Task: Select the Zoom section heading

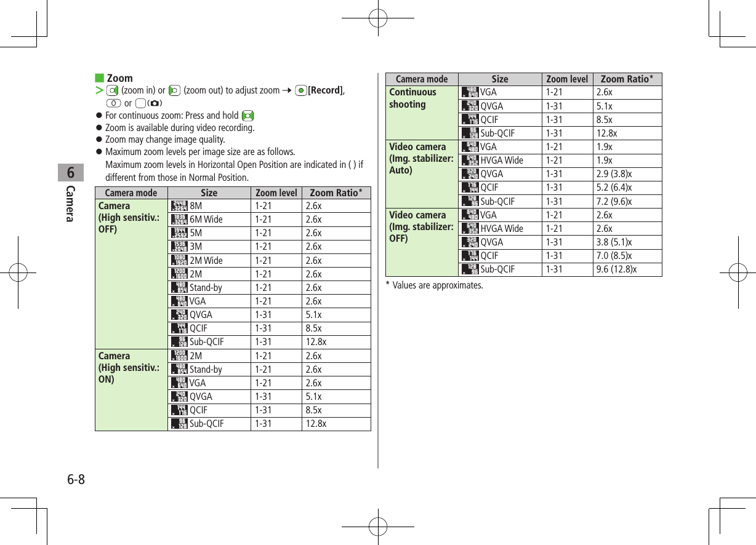Action: (x=120, y=78)
